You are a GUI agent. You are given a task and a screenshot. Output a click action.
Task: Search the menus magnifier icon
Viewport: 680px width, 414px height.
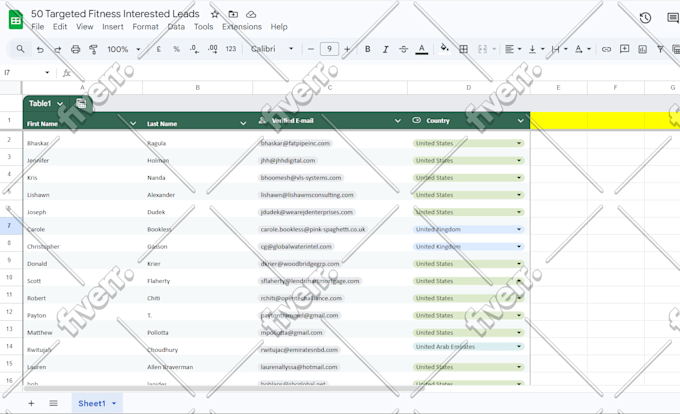(x=20, y=49)
